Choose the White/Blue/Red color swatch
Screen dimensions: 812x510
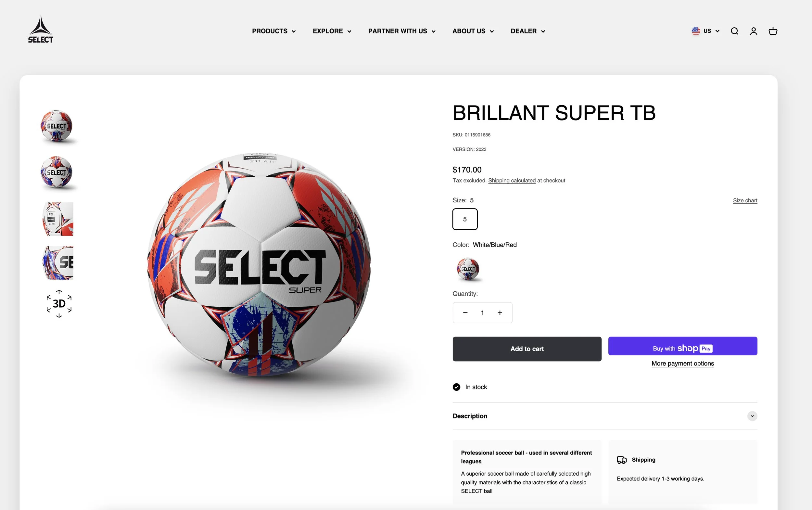pos(468,269)
